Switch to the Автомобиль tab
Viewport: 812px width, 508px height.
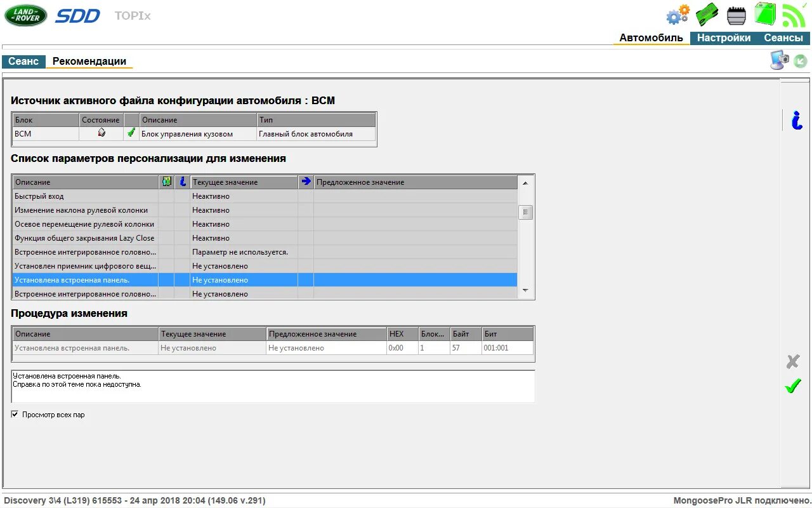(651, 38)
